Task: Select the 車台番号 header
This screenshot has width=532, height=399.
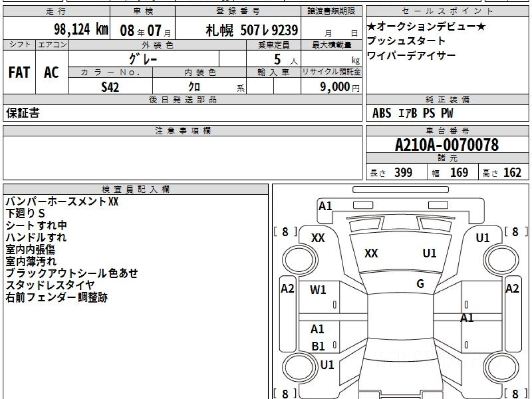Action: pyautogui.click(x=447, y=131)
